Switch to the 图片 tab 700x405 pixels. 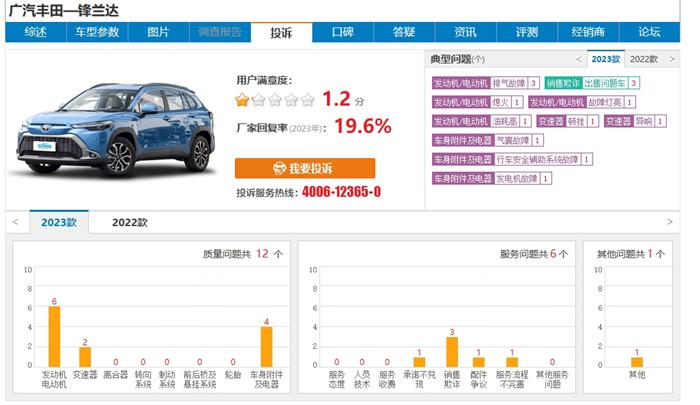tap(158, 32)
